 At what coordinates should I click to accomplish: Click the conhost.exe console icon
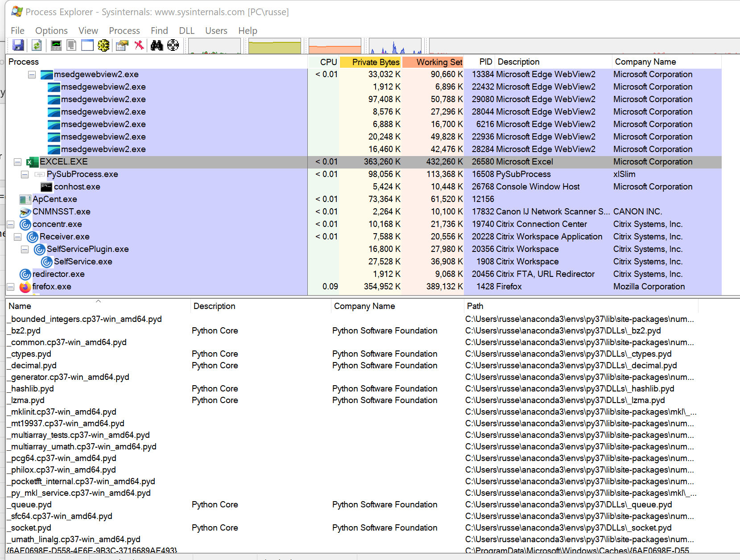pos(46,187)
